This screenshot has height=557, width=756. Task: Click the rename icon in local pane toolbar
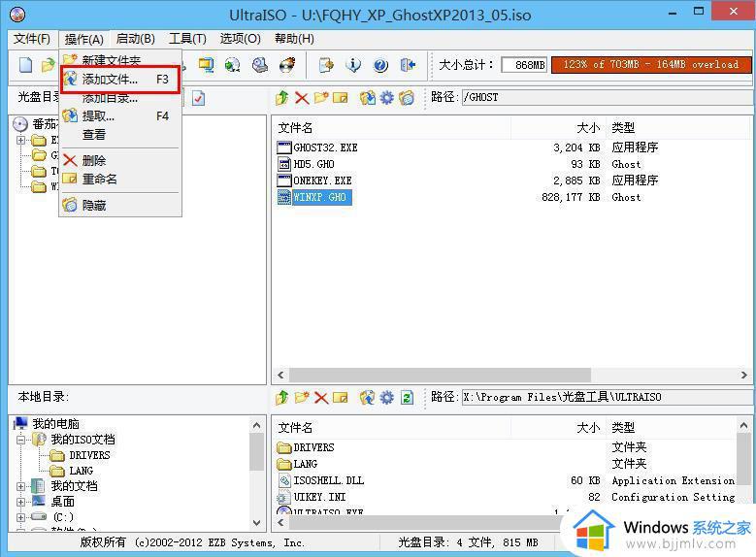pyautogui.click(x=341, y=398)
